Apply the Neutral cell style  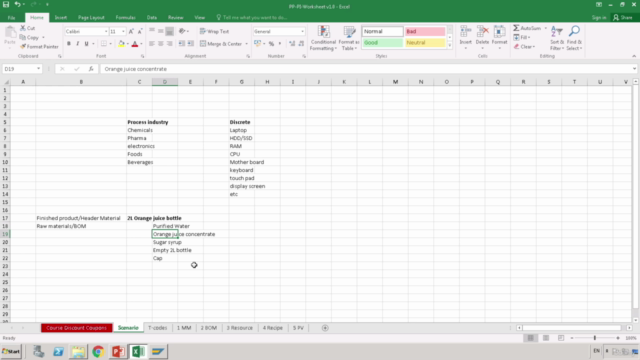tap(425, 42)
